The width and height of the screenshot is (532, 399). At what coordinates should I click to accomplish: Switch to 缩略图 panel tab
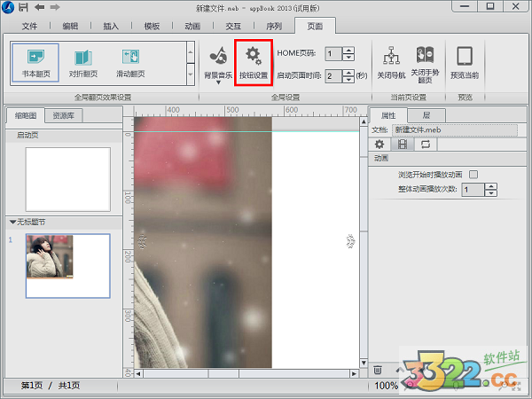tap(26, 115)
